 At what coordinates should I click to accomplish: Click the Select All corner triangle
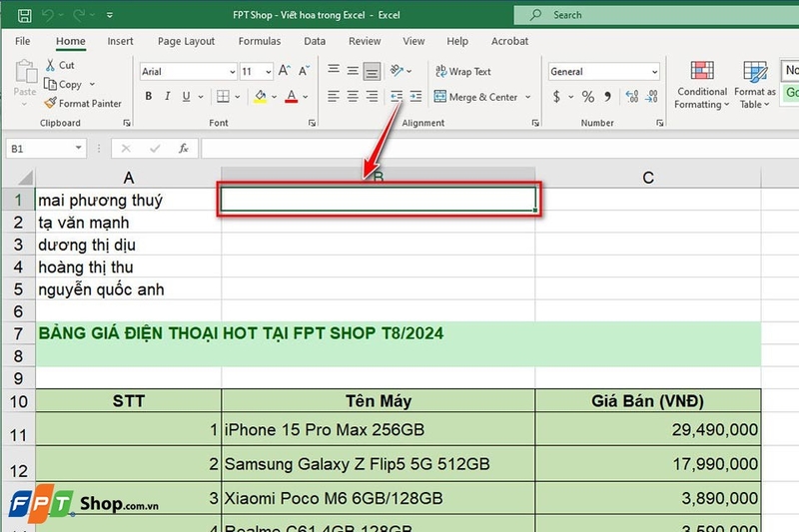coord(24,177)
